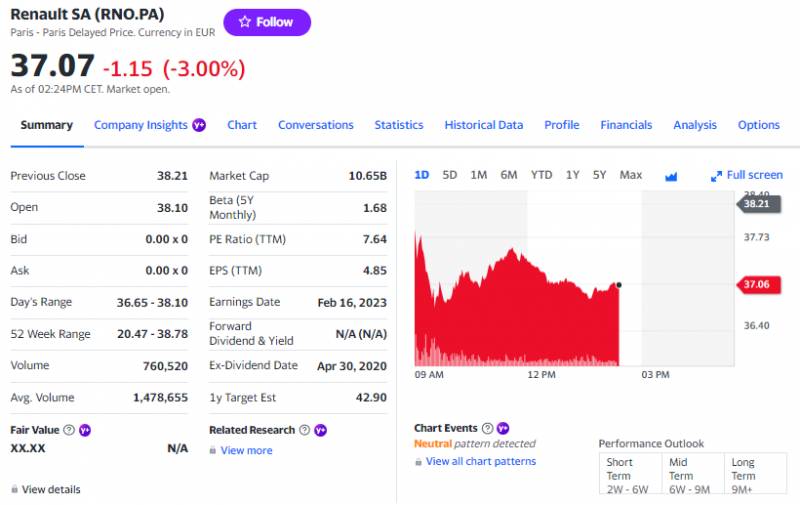
Task: Click the PE Ratio value 7.64
Action: pyautogui.click(x=374, y=239)
